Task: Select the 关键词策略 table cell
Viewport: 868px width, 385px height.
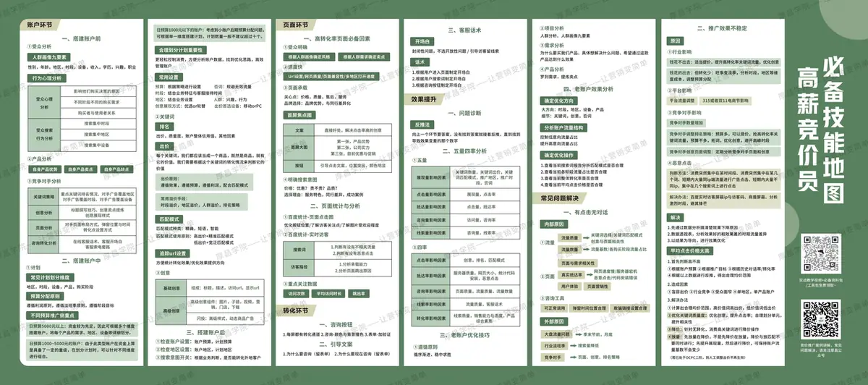Action: (x=43, y=196)
